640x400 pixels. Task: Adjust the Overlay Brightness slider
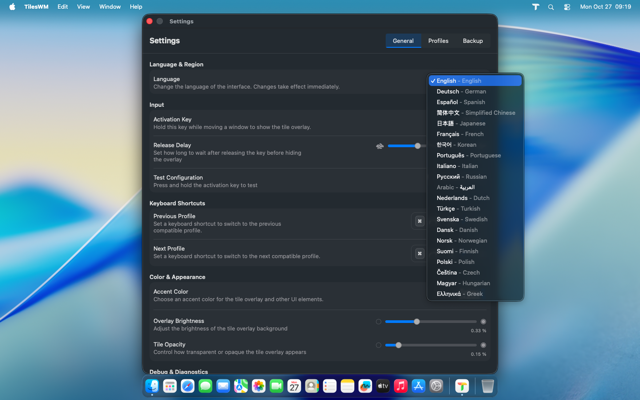pyautogui.click(x=431, y=322)
